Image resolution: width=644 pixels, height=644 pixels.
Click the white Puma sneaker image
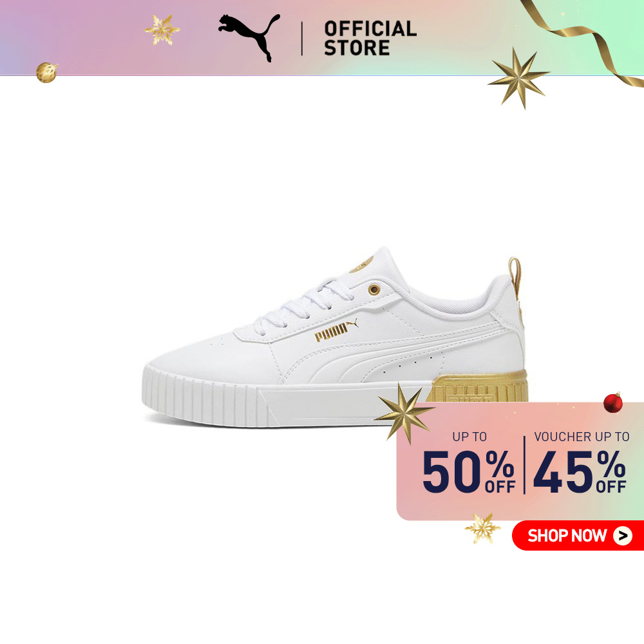(335, 337)
